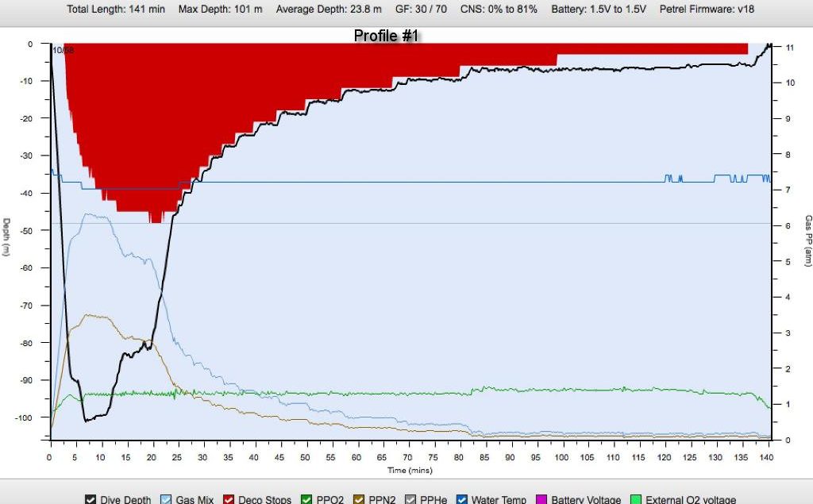Toggle the PPO2 legend checkbox

tap(306, 500)
